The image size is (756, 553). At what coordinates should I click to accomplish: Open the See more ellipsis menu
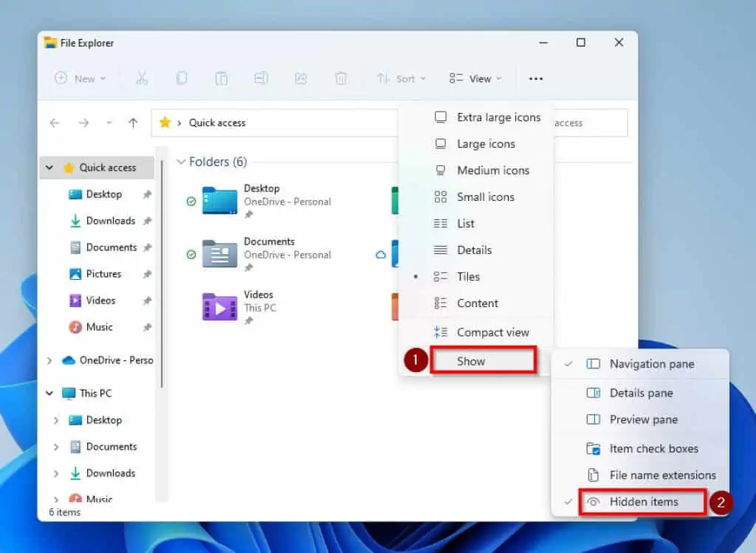(x=536, y=78)
